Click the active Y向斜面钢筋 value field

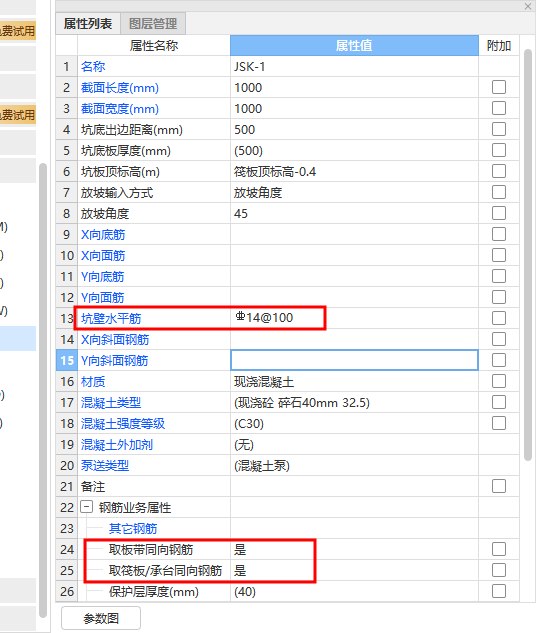pos(354,360)
